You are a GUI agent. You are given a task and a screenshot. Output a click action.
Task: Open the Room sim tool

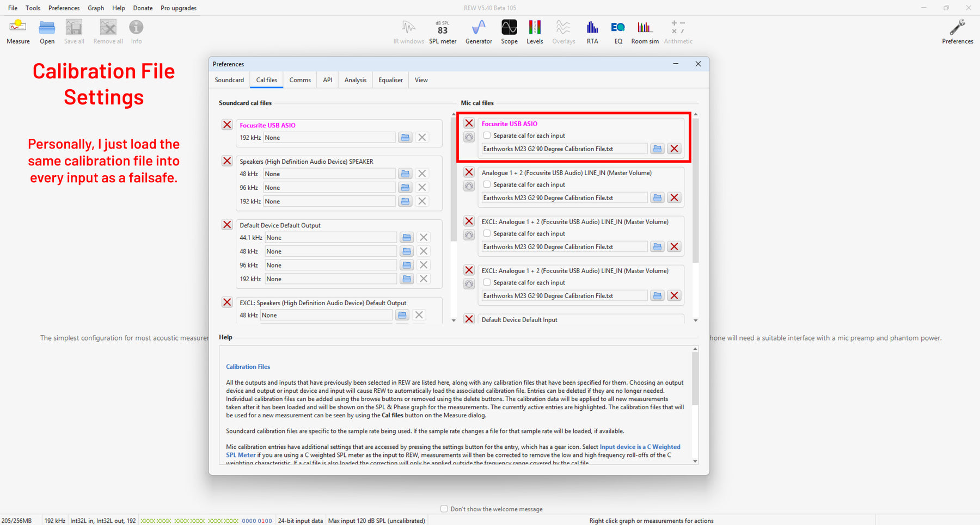tap(645, 32)
